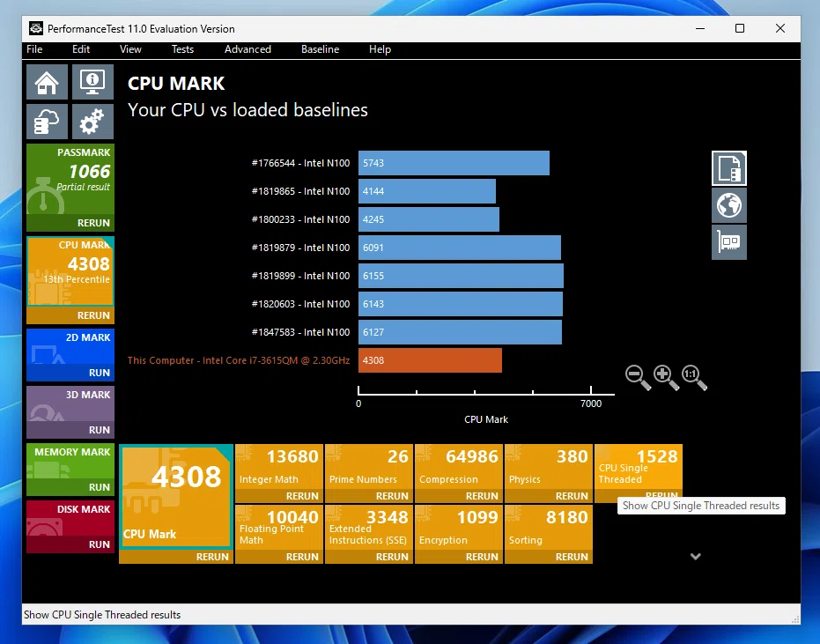Rerun the full PassMark test
Viewport: 820px width, 644px height.
(x=70, y=223)
